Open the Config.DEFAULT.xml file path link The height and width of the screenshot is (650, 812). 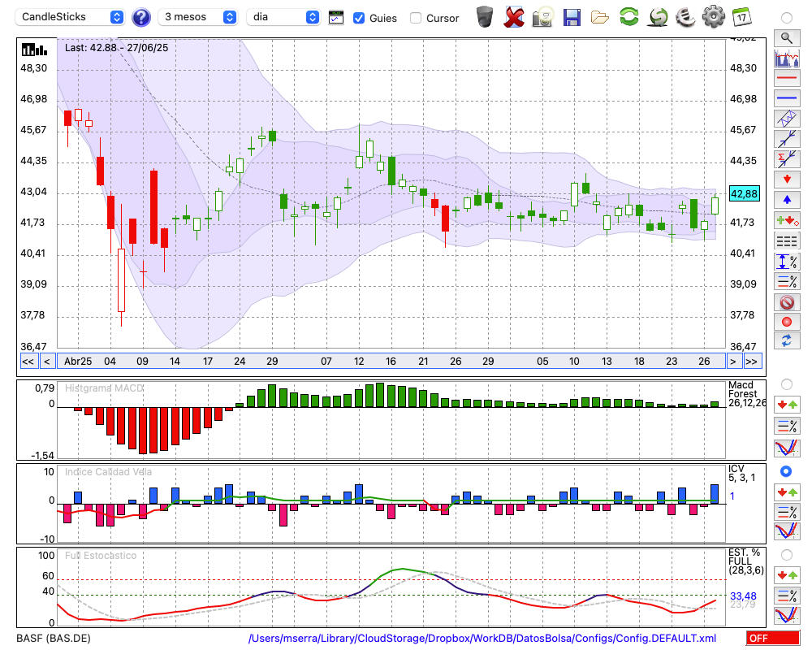coord(482,639)
